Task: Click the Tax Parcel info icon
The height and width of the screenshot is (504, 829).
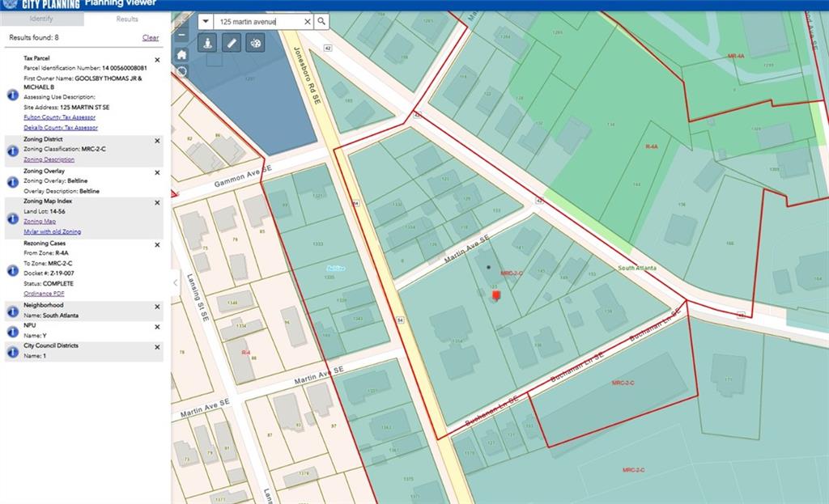Action: 12,95
